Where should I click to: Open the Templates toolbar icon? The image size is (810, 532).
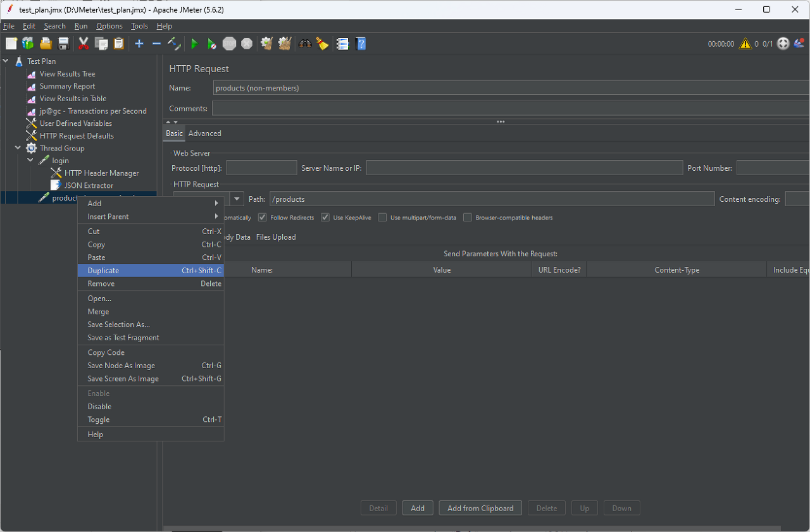[28, 44]
